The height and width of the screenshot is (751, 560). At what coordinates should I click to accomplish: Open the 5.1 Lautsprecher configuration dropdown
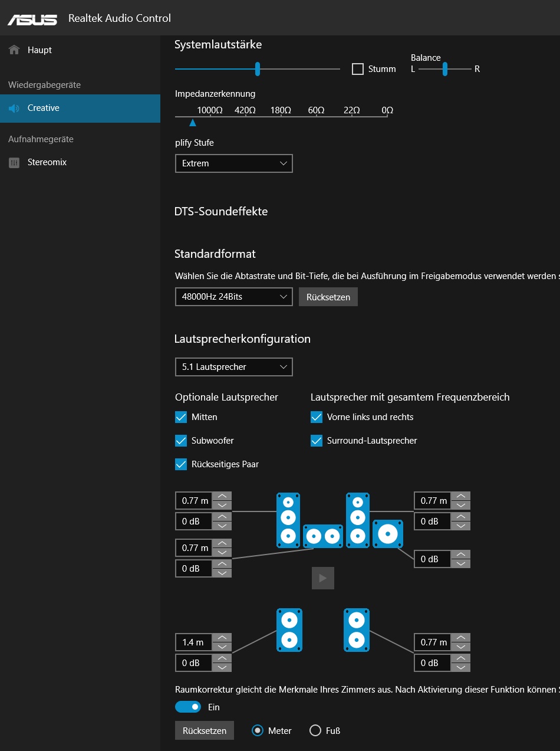(233, 366)
